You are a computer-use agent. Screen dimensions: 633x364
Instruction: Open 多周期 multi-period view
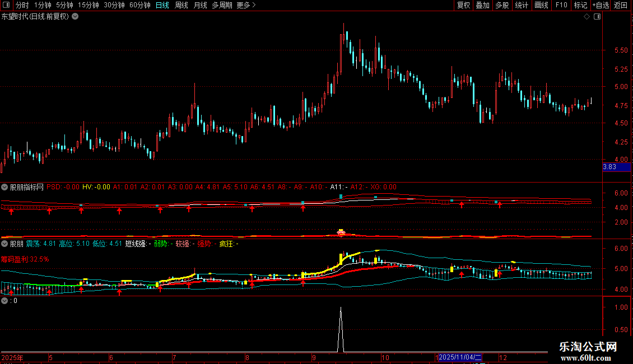[222, 5]
